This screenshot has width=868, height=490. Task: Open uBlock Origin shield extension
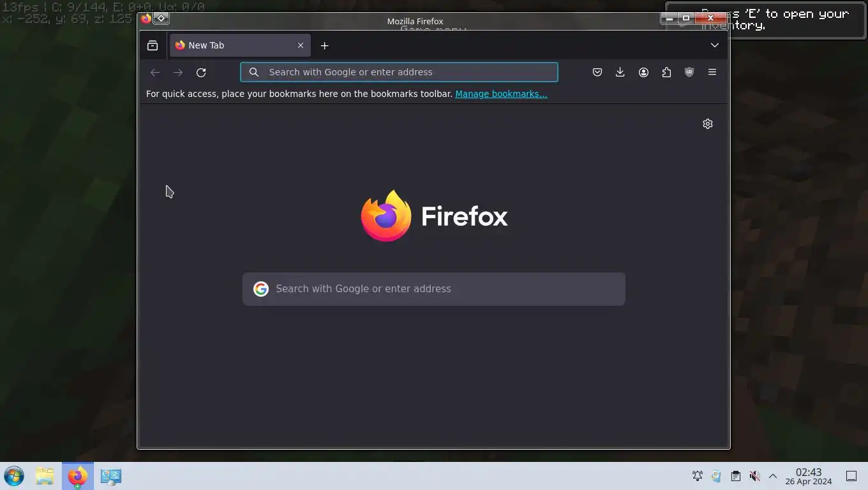(x=689, y=72)
